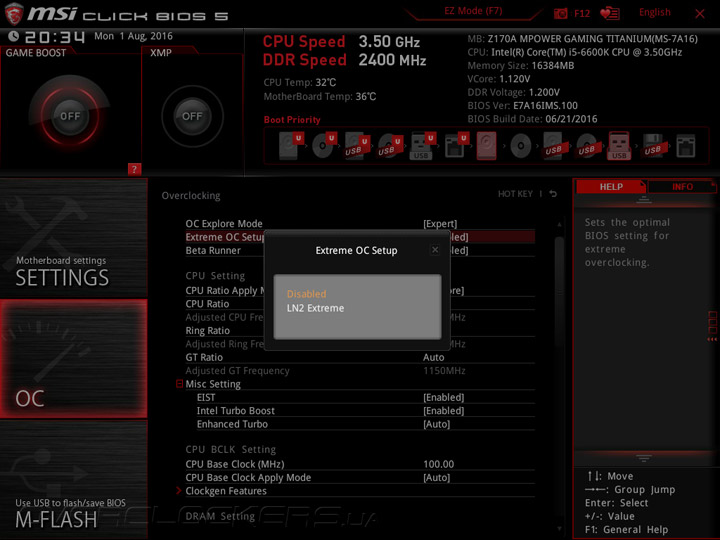The height and width of the screenshot is (540, 720).
Task: Change EIST [Enabled] value
Action: pos(444,397)
